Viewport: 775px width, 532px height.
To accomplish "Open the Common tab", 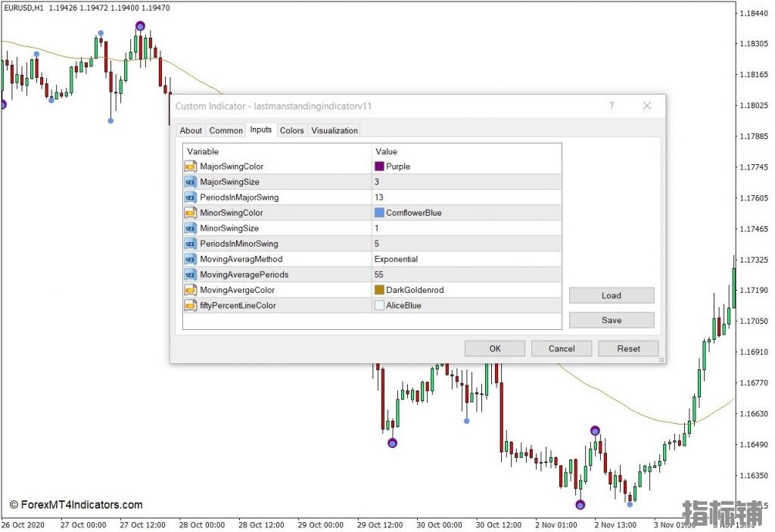I will [x=226, y=131].
